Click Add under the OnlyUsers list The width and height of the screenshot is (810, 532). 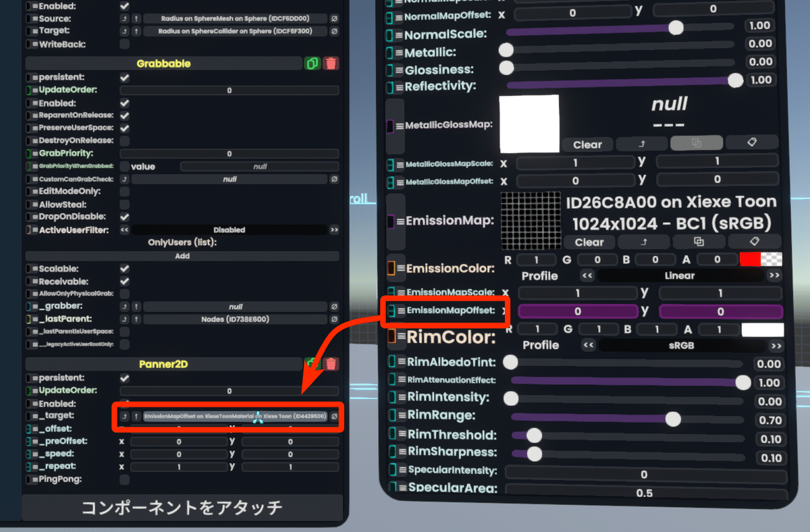[182, 256]
